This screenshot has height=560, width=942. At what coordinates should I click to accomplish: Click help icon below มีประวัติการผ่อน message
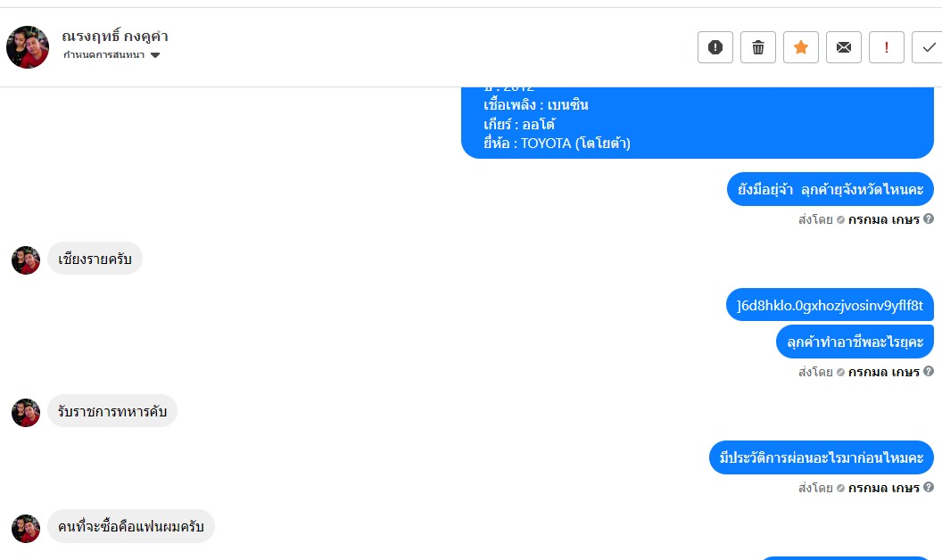pyautogui.click(x=929, y=487)
